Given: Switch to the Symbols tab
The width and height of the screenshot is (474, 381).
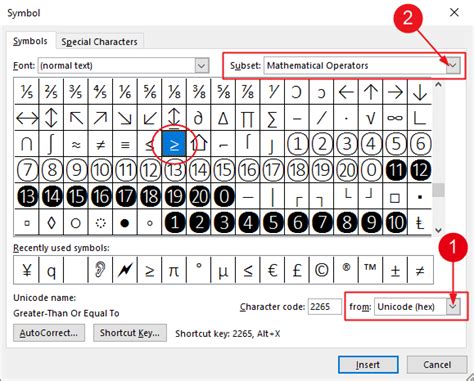Looking at the screenshot, I should 30,41.
